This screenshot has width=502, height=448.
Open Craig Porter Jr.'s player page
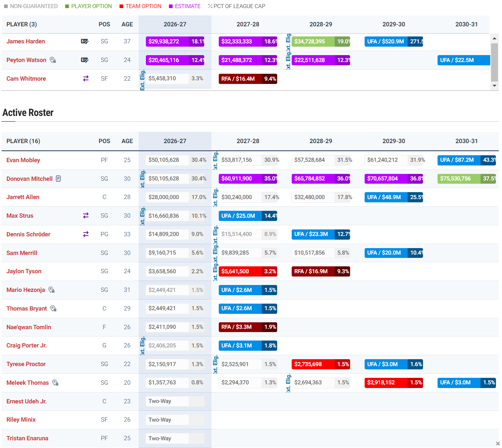tap(26, 345)
